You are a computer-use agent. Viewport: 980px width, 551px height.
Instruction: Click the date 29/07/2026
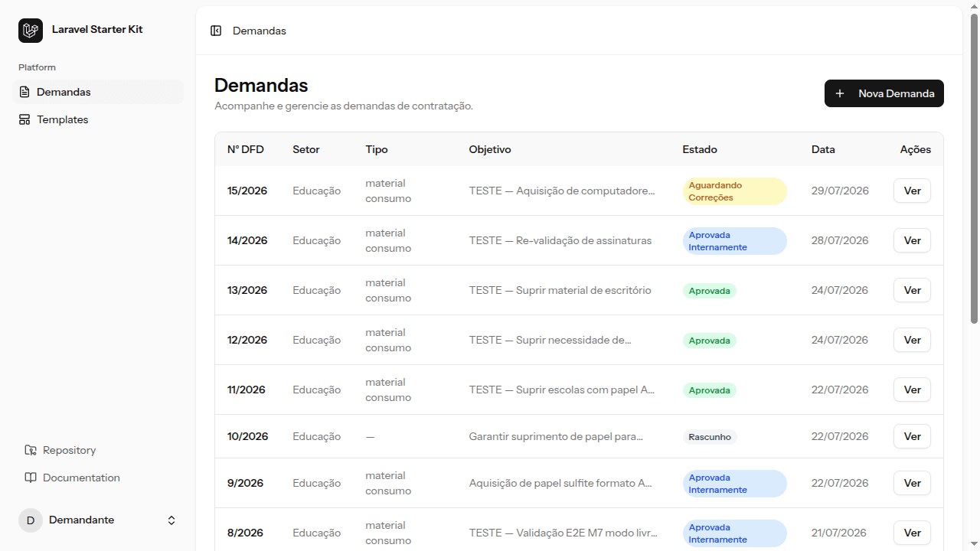(x=840, y=191)
